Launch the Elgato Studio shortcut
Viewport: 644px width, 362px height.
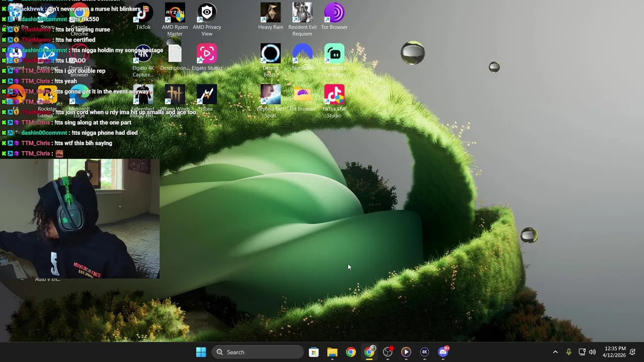tap(207, 58)
